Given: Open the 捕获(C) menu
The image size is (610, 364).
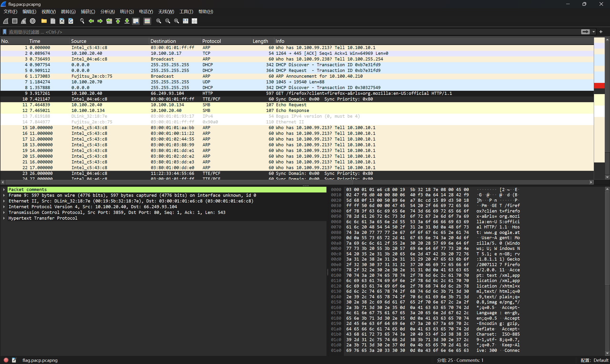Looking at the screenshot, I should click(88, 11).
